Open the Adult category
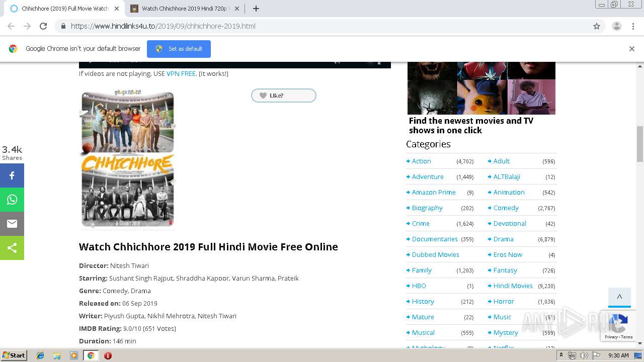 tap(501, 161)
